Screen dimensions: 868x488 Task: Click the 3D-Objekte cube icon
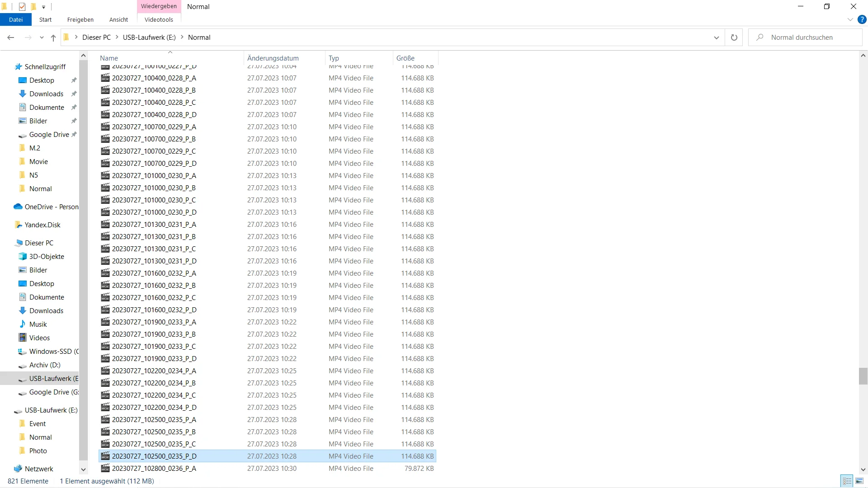click(23, 256)
